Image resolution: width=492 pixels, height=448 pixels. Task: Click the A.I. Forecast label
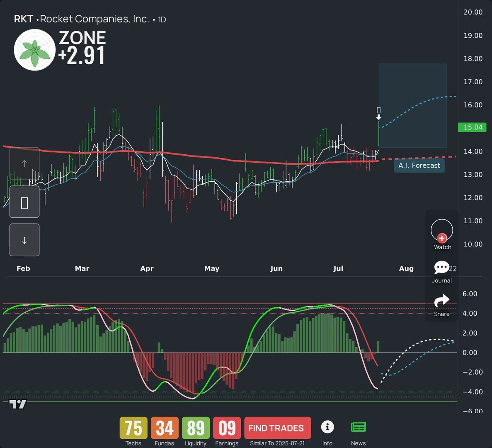pyautogui.click(x=419, y=166)
